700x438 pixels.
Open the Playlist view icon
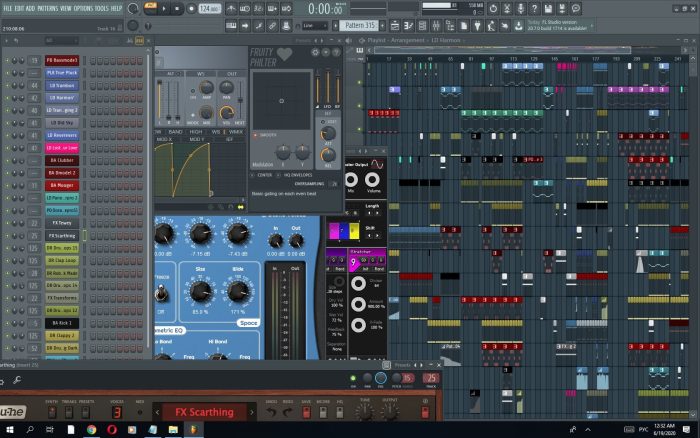395,26
